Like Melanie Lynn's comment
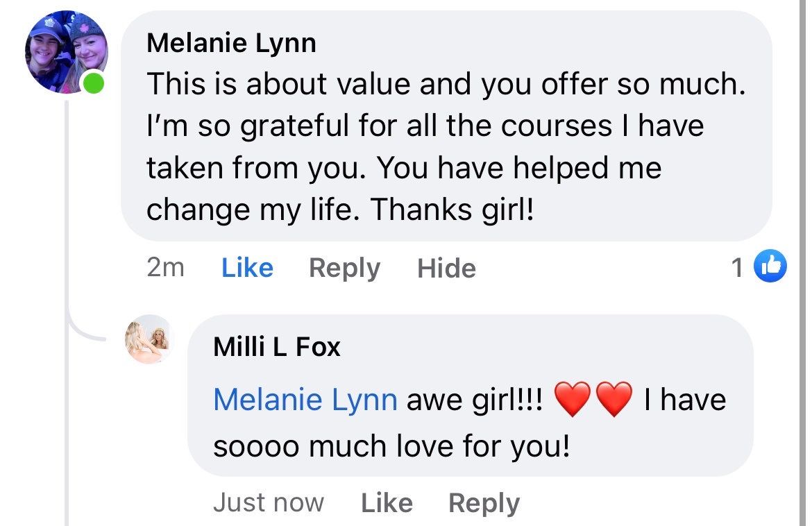Viewport: 812px width, 526px height. tap(247, 268)
